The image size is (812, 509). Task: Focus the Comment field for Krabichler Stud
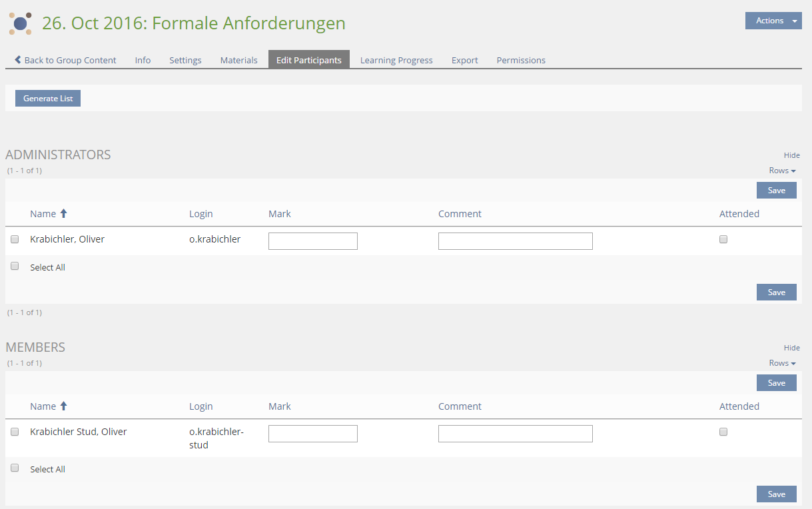[515, 434]
